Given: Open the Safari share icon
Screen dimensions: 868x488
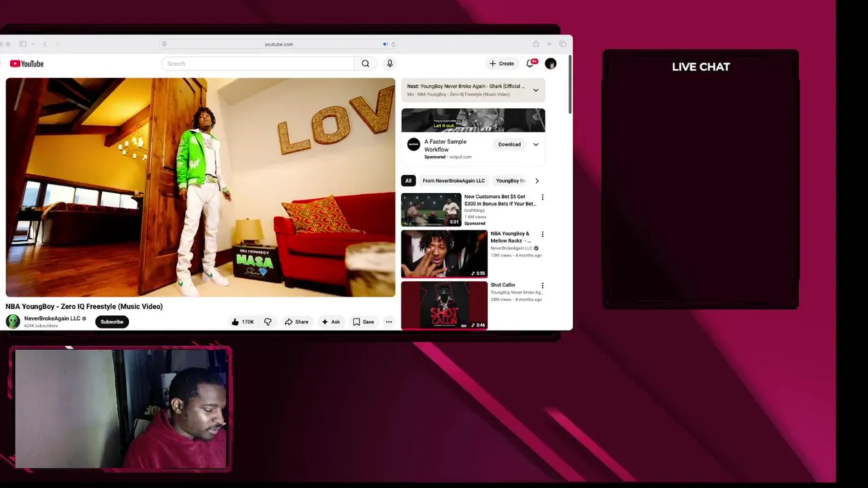Looking at the screenshot, I should (x=536, y=44).
